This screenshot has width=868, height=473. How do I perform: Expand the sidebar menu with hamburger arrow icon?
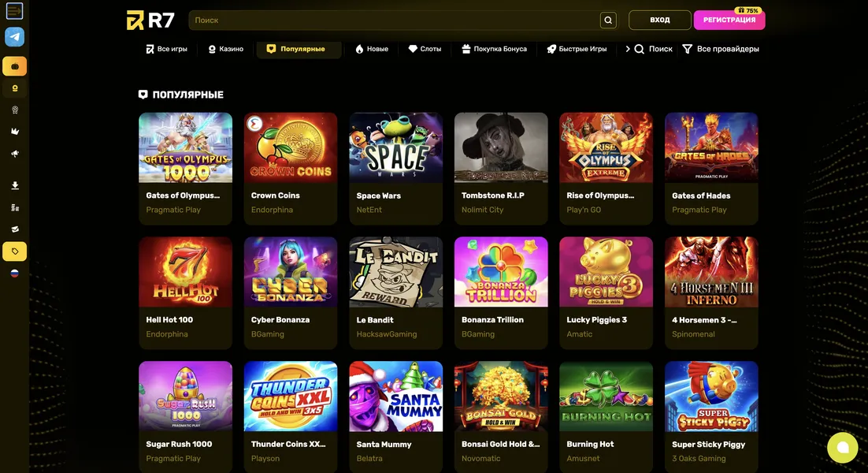point(14,10)
